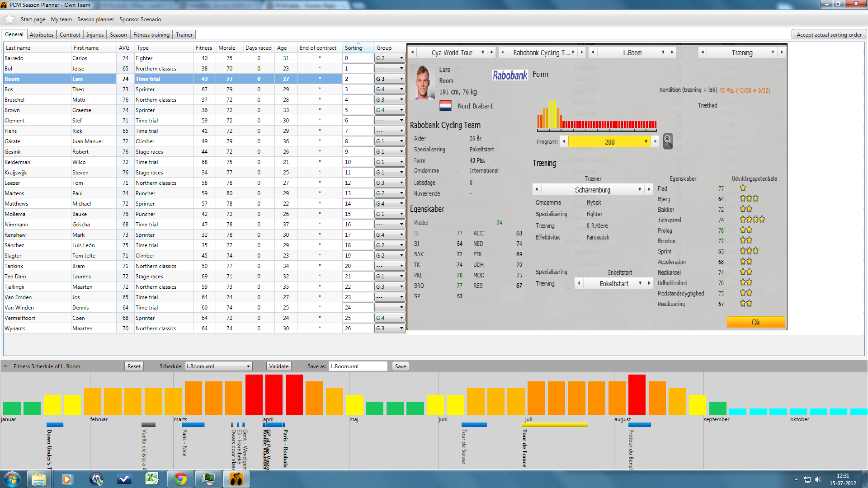Expand the Schedule L.Boom.xml dropdown
The image size is (868, 488).
tap(248, 366)
